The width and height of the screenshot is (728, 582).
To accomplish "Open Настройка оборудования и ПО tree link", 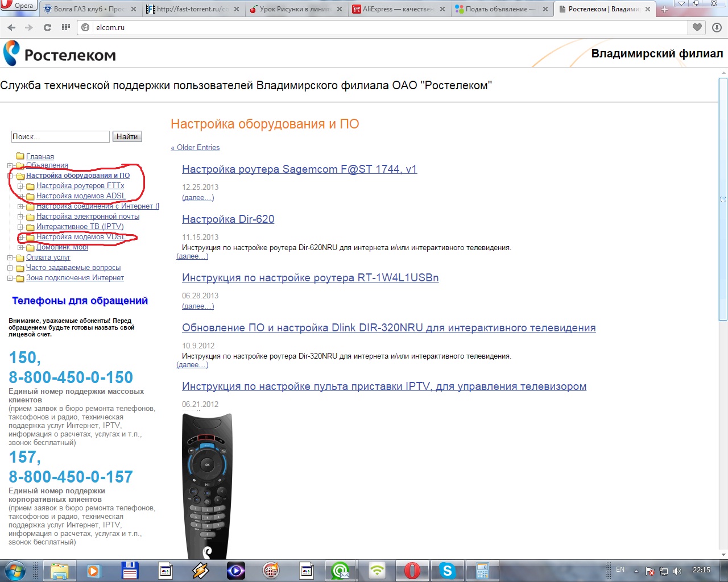I will point(78,176).
